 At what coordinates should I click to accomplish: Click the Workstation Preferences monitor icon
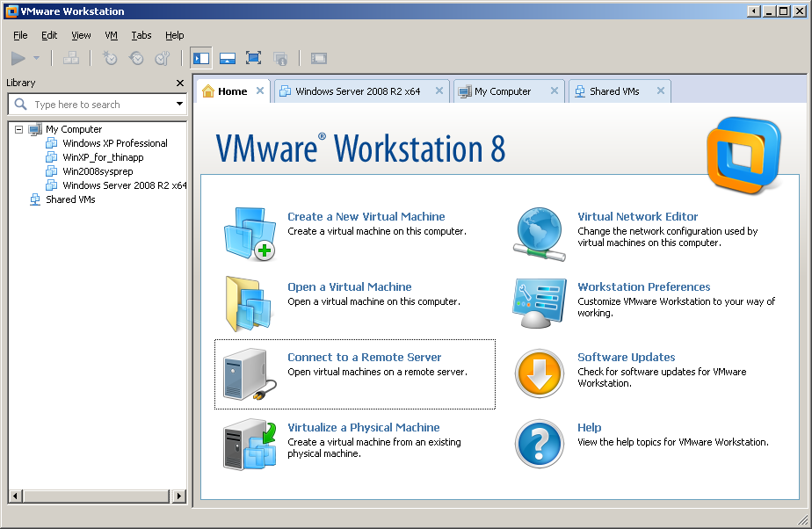point(539,303)
